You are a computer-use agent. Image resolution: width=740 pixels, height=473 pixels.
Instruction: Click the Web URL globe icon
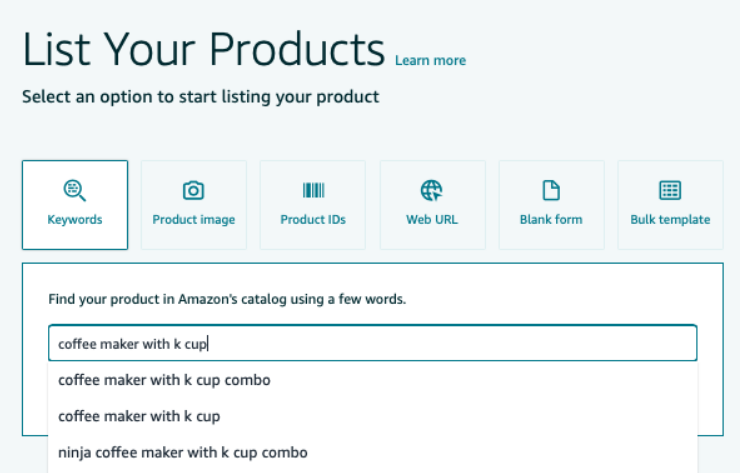click(432, 190)
